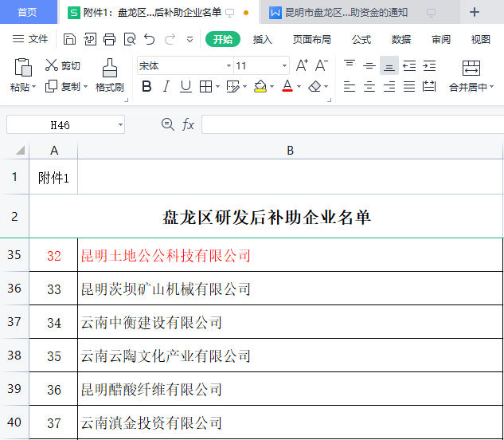The image size is (504, 440).
Task: Switch to 昆明市盘龙区 document tab
Action: click(360, 13)
